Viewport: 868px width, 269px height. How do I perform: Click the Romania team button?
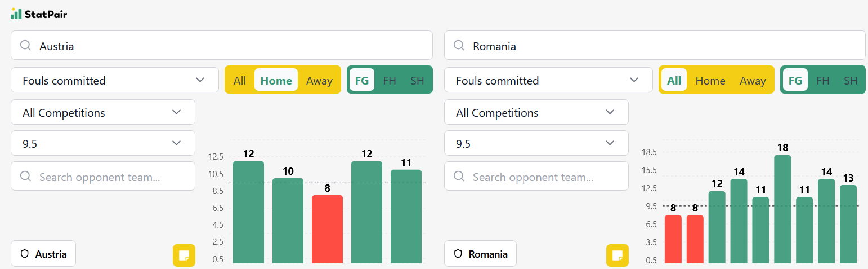point(480,254)
